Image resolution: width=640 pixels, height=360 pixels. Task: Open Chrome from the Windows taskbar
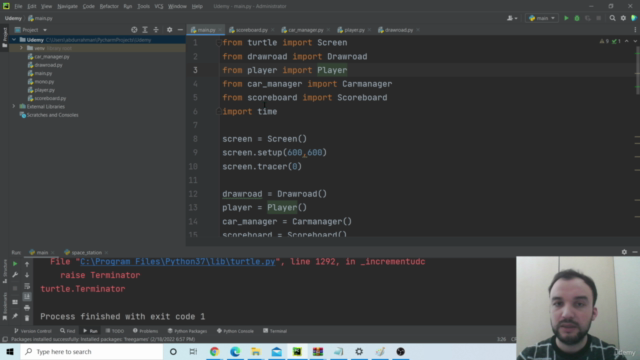coord(214,351)
